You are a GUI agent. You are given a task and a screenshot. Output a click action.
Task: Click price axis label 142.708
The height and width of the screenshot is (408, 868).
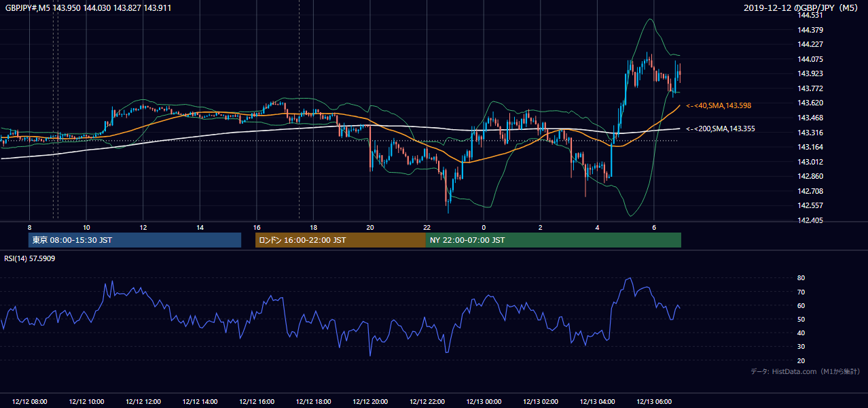click(811, 191)
